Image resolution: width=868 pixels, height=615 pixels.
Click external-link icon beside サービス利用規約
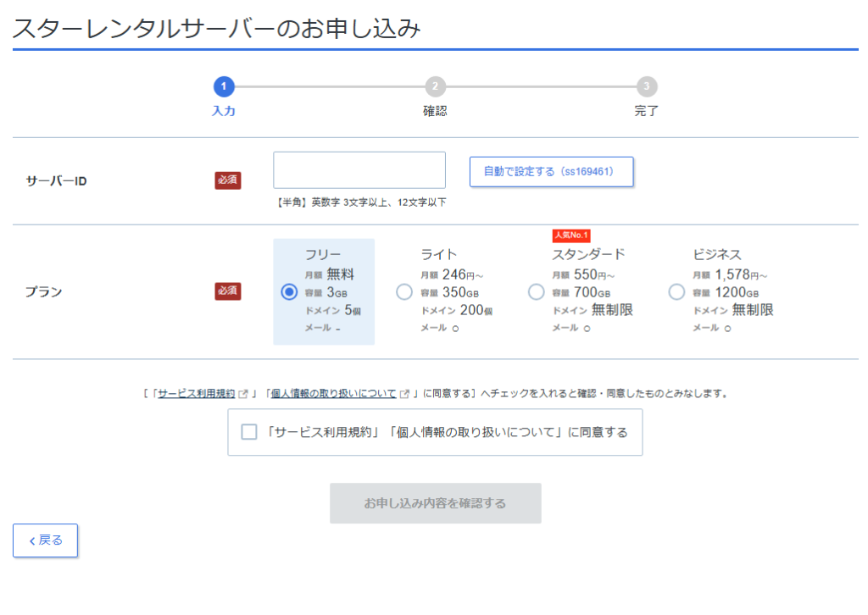click(244, 394)
